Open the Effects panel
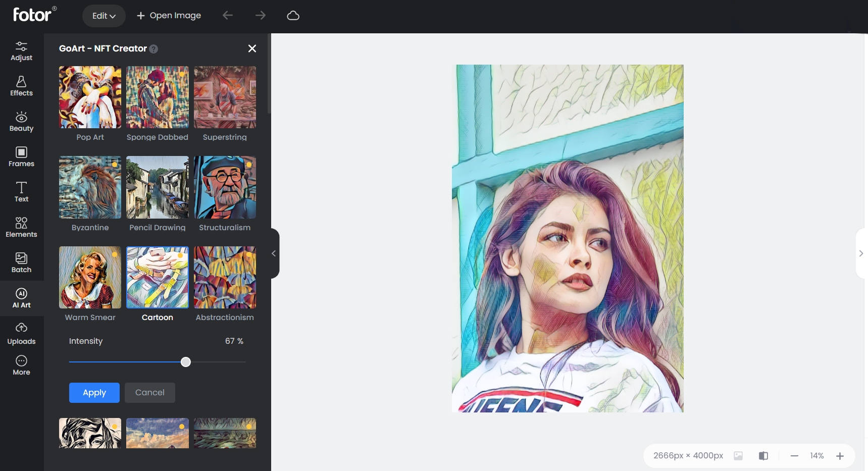The image size is (868, 471). [x=21, y=86]
